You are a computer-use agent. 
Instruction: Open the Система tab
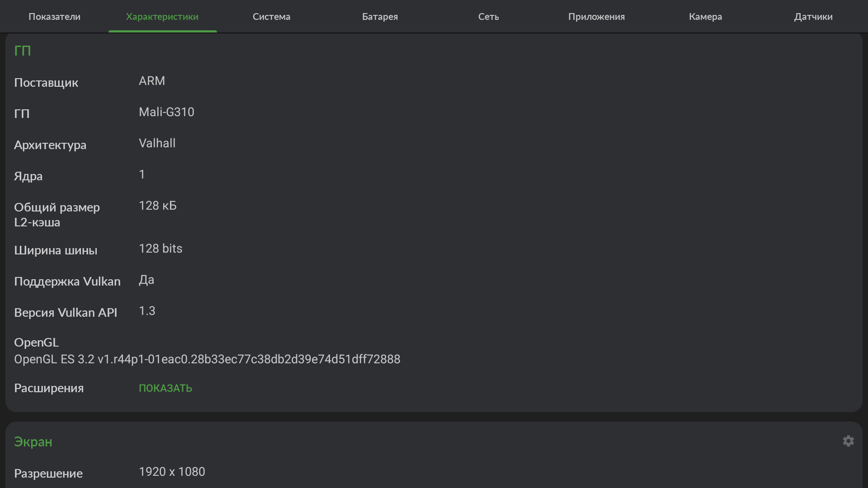coord(271,17)
